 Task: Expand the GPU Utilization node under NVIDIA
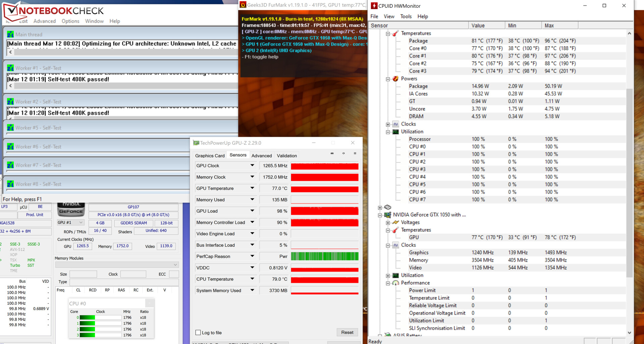[x=388, y=276]
